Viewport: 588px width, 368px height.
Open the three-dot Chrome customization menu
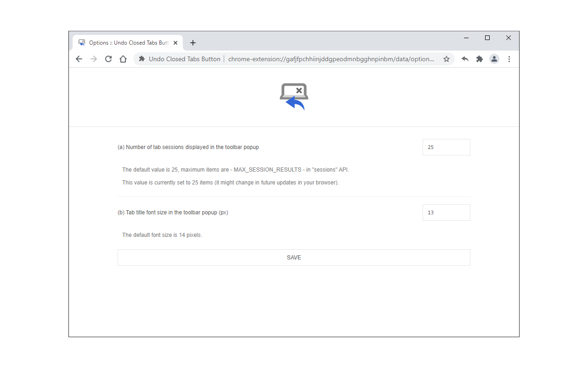click(509, 59)
